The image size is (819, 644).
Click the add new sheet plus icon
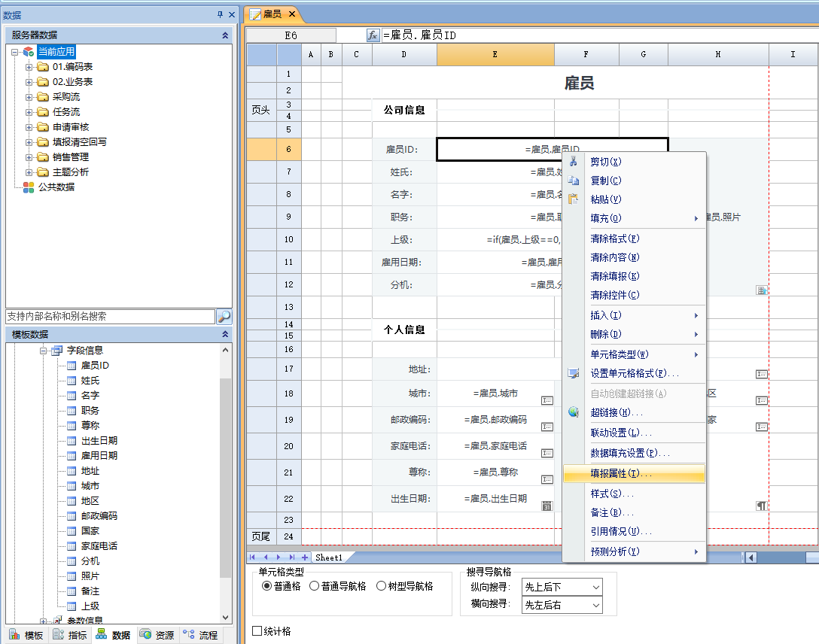305,557
